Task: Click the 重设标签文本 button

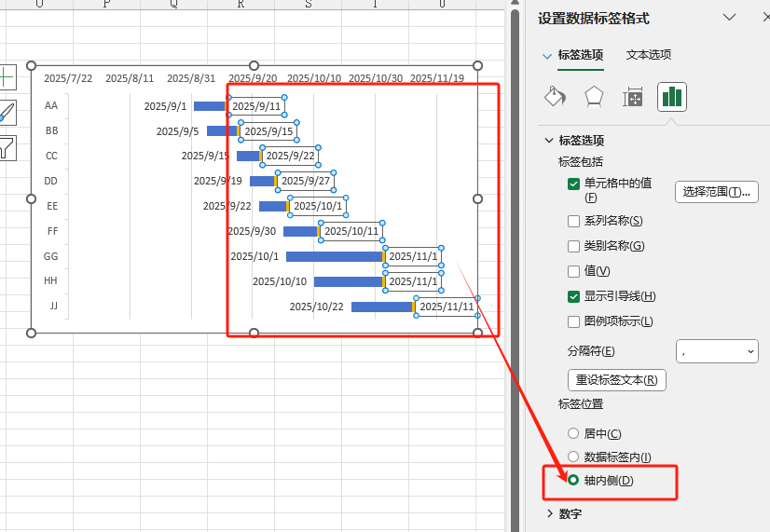Action: (617, 380)
